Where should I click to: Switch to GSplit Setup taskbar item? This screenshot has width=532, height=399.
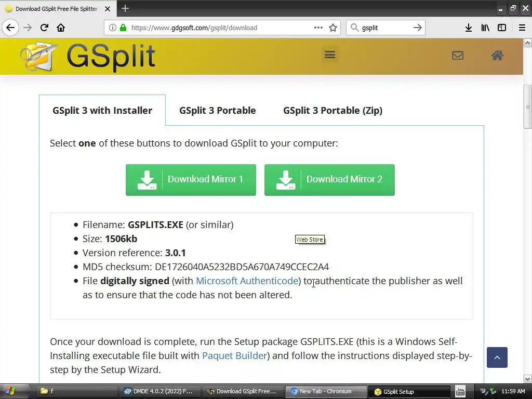coord(409,391)
